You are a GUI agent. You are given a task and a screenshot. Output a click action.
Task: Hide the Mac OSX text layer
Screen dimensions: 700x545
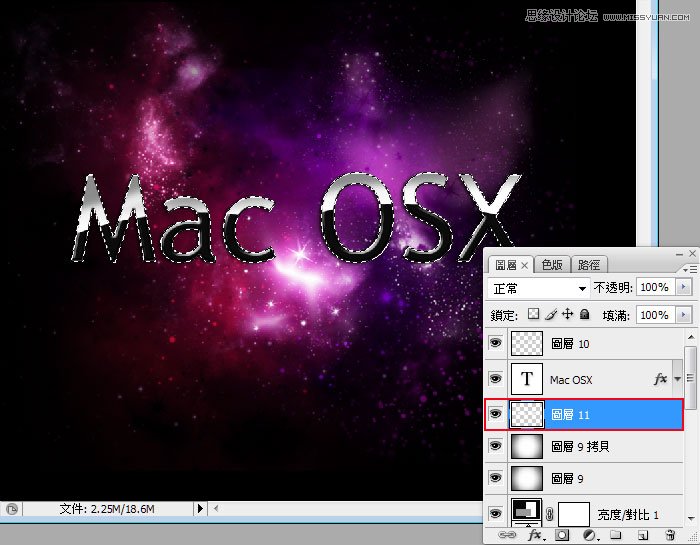click(x=496, y=379)
